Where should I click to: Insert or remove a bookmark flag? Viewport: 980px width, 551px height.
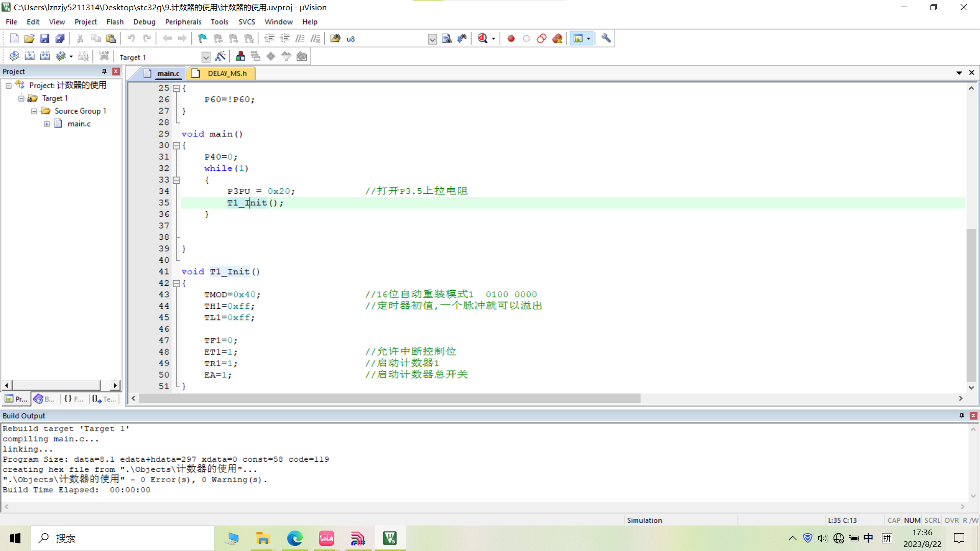tap(203, 38)
